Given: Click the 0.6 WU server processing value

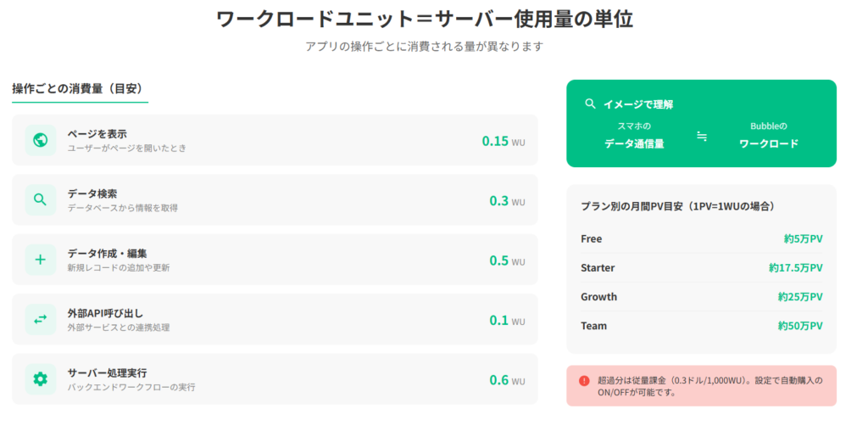Looking at the screenshot, I should point(506,380).
